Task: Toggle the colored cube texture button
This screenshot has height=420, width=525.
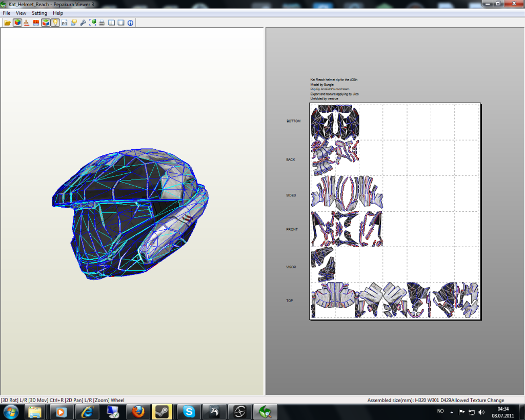Action: [x=17, y=23]
